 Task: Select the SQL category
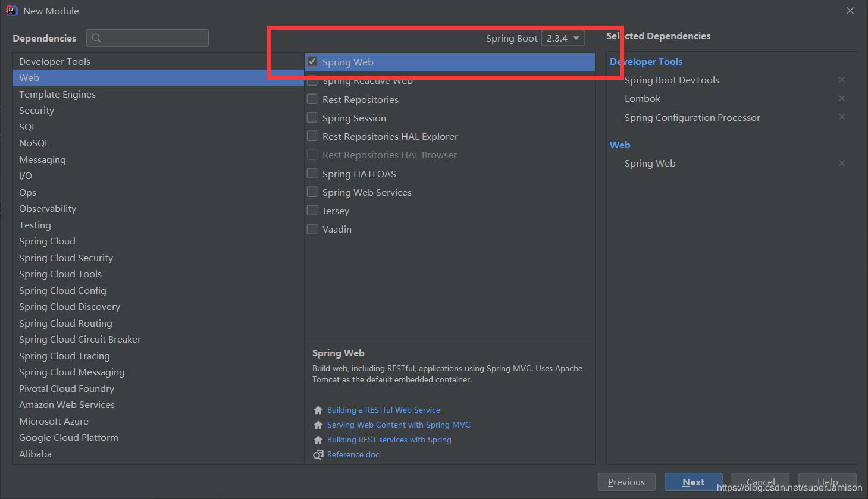tap(158, 127)
